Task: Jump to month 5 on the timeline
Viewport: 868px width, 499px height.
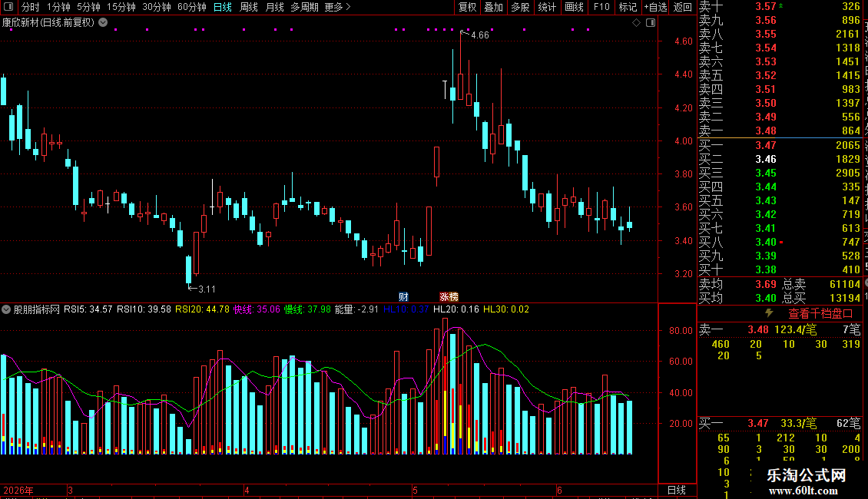Action: pyautogui.click(x=415, y=490)
